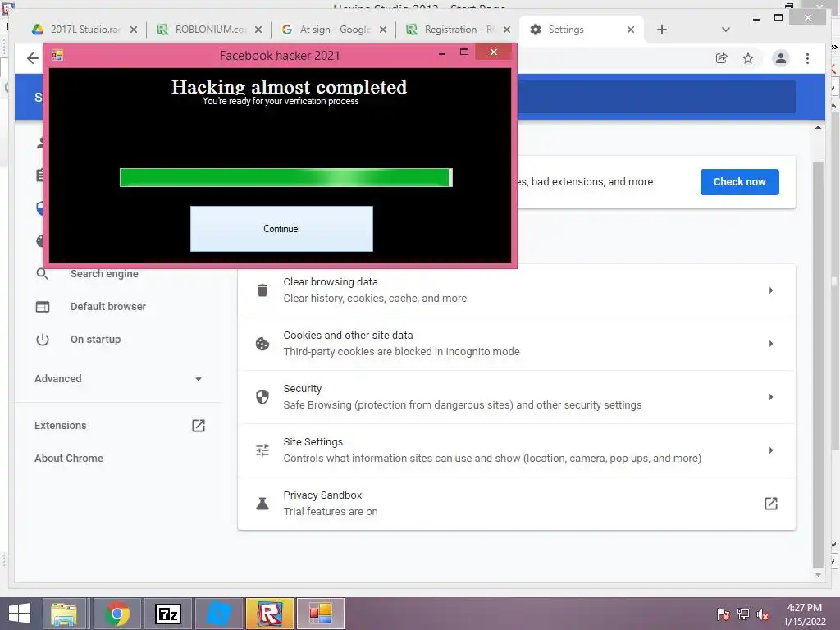Open Site Settings row
The width and height of the screenshot is (840, 630).
[x=517, y=450]
